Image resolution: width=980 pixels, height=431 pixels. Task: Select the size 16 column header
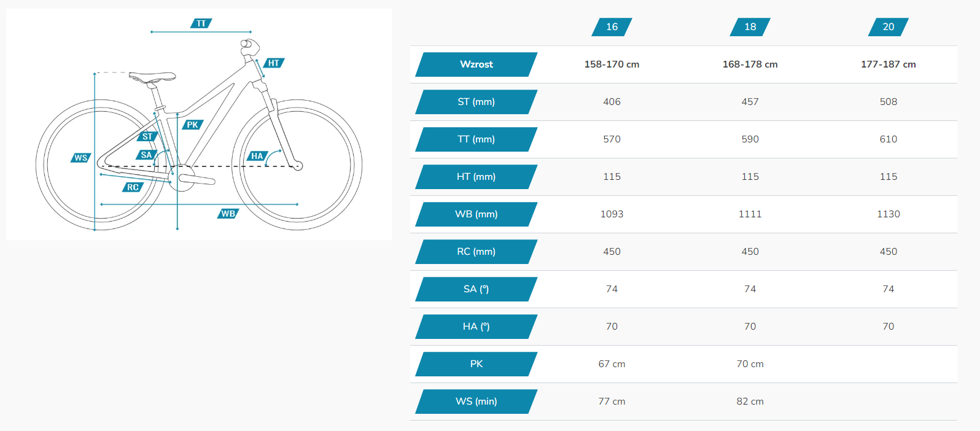tap(612, 27)
